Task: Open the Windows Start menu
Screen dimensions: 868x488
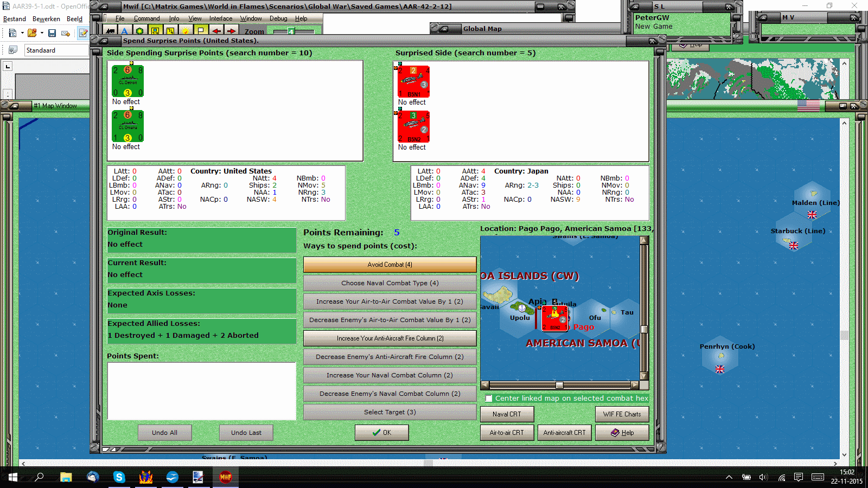Action: pyautogui.click(x=12, y=477)
